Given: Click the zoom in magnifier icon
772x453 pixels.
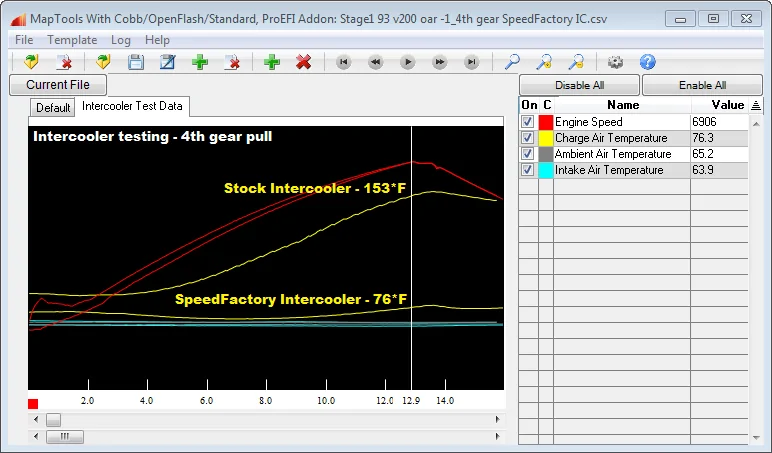Looking at the screenshot, I should coord(544,62).
